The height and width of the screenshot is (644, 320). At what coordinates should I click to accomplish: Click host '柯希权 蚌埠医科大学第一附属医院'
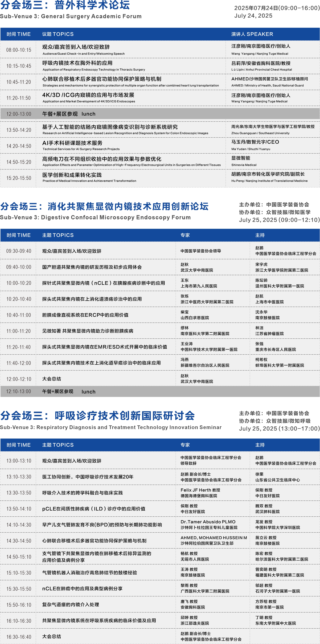coord(280,362)
